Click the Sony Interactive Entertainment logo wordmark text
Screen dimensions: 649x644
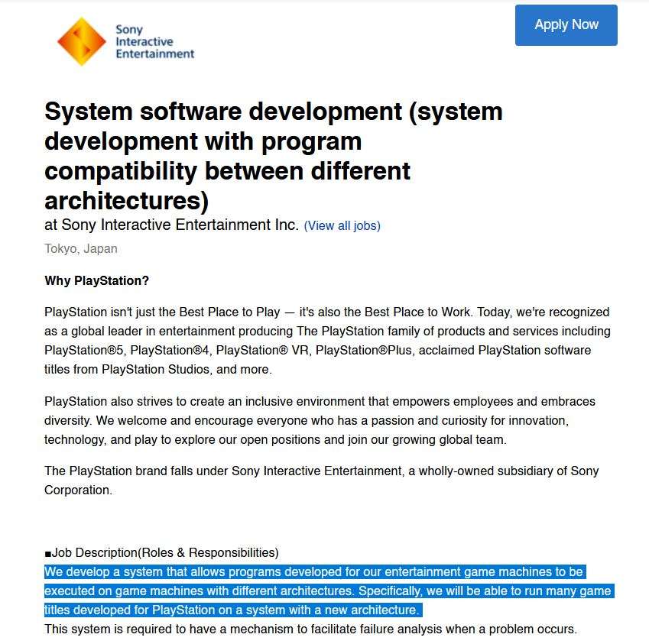tap(154, 42)
